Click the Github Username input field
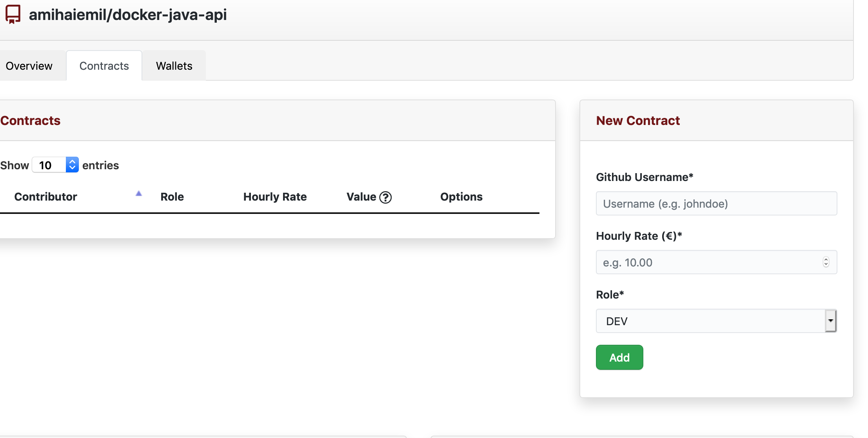 pyautogui.click(x=716, y=203)
